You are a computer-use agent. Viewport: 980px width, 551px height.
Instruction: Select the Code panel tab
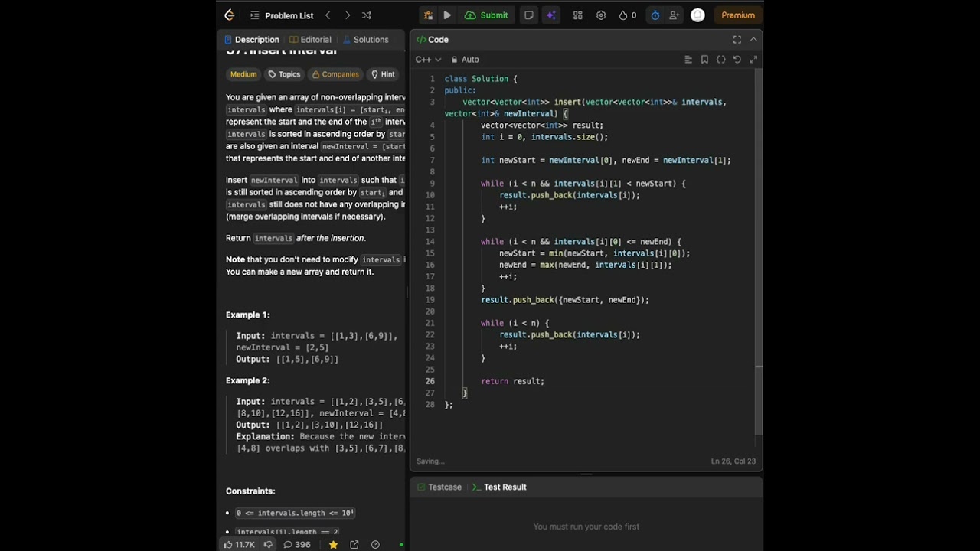tap(433, 40)
